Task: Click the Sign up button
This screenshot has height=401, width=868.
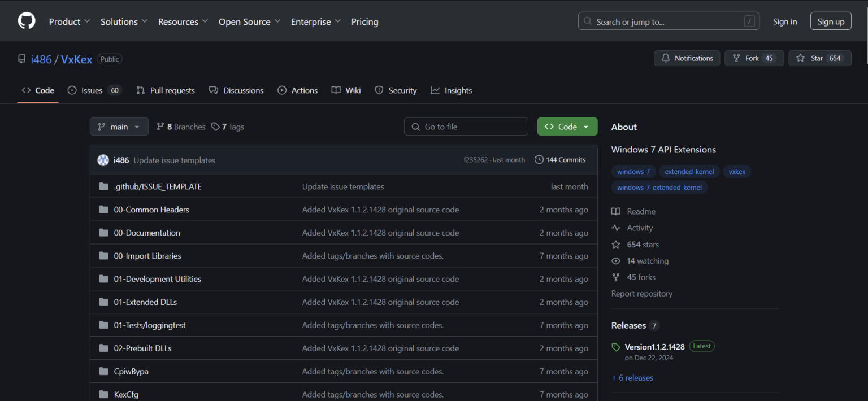Action: (830, 21)
